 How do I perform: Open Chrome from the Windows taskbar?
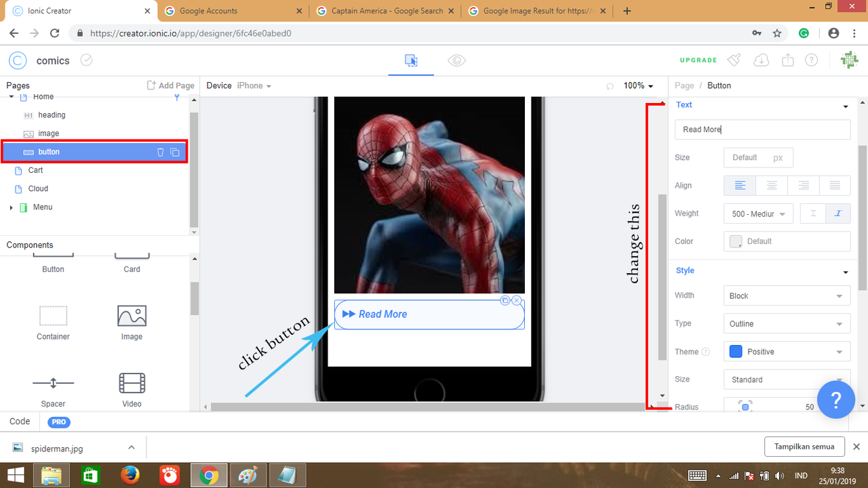[209, 476]
